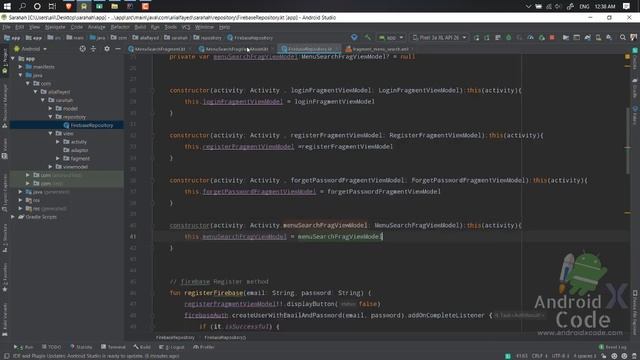Click Collapse All icon in Project panel
640x360 pixels.
pyautogui.click(x=93, y=49)
